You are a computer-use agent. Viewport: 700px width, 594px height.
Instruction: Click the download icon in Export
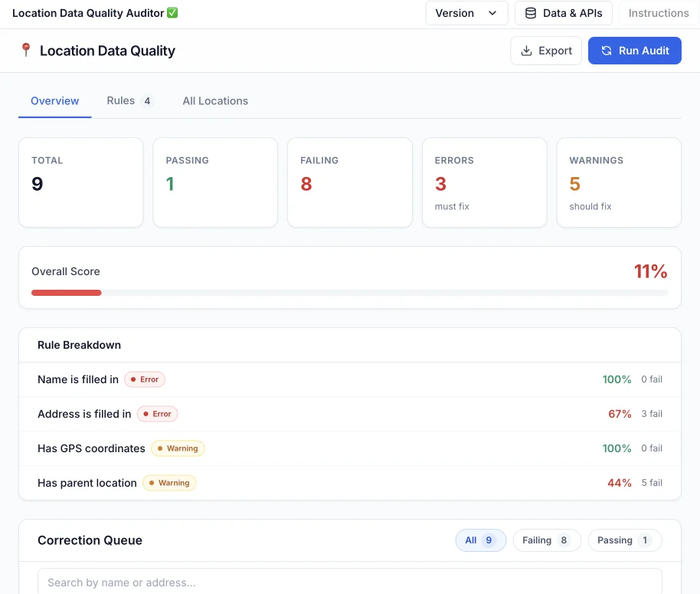pyautogui.click(x=526, y=51)
